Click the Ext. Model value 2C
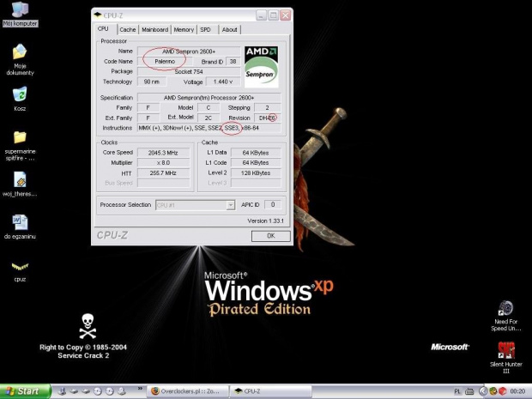The image size is (532, 399). 209,118
